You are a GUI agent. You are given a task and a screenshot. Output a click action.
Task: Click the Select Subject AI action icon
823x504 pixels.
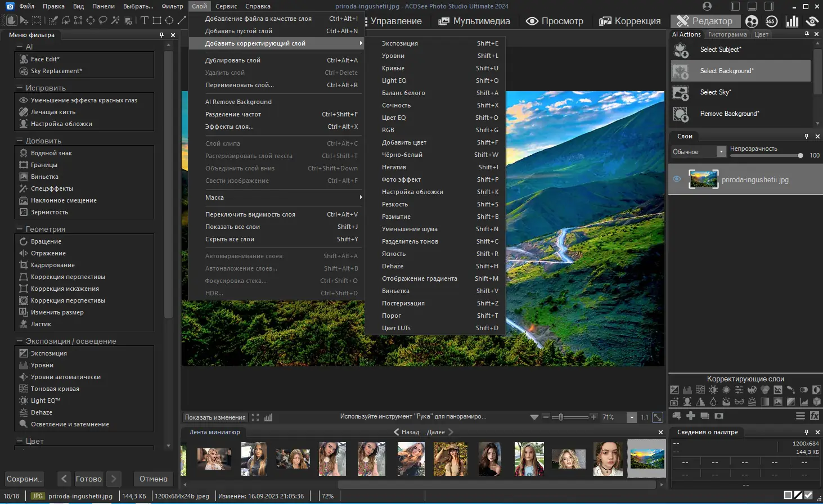tap(681, 50)
